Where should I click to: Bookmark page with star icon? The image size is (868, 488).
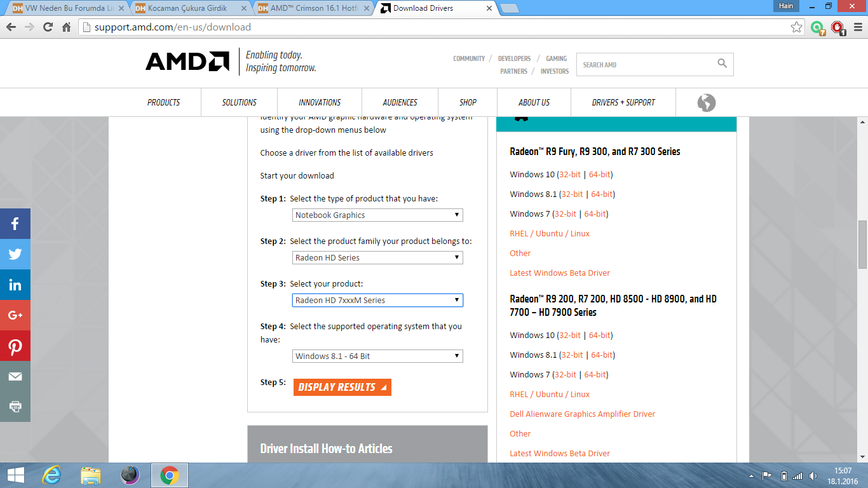[x=796, y=27]
